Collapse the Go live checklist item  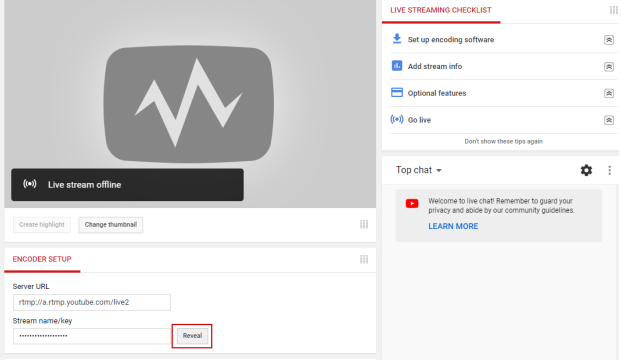pos(609,120)
